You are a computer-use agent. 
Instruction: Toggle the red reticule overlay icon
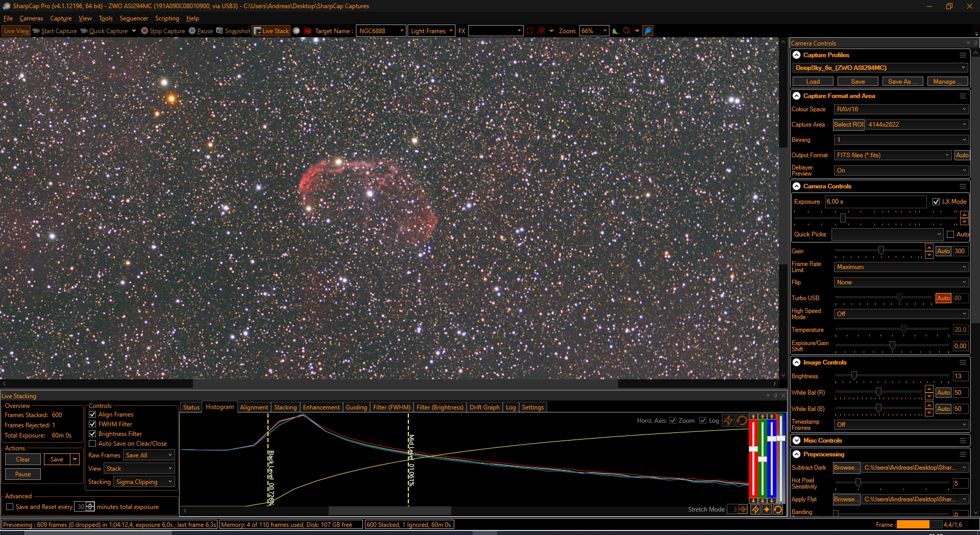(541, 31)
